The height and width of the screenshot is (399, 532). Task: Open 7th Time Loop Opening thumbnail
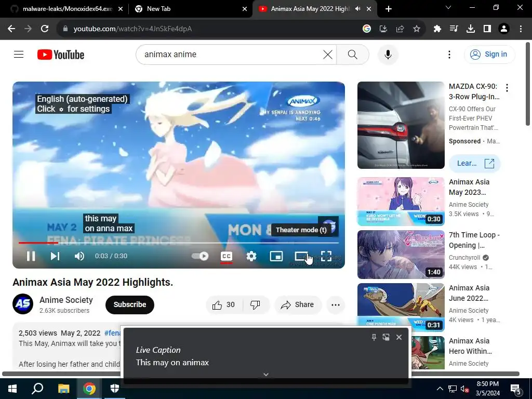click(x=401, y=255)
